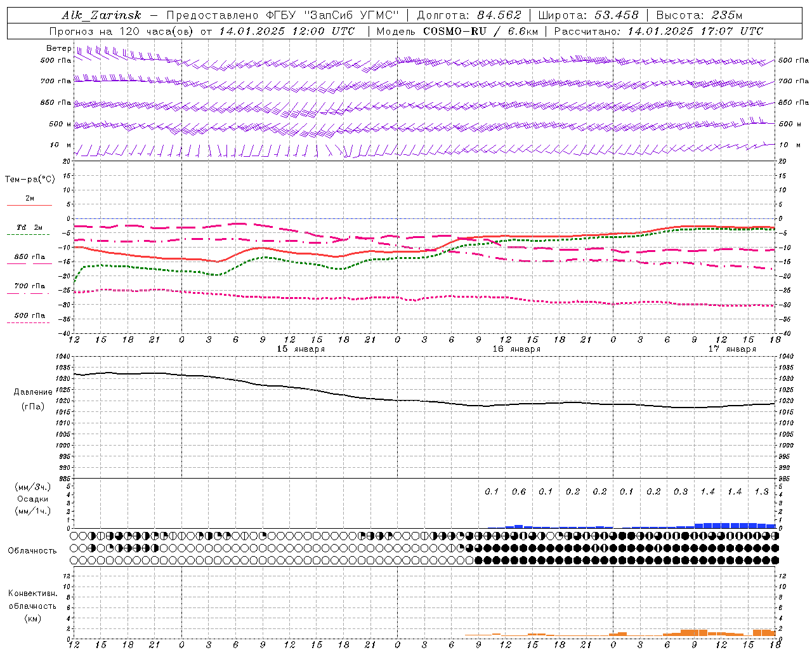
Task: Click the (мм/3ч.) precipitation unit label
Action: [33, 487]
